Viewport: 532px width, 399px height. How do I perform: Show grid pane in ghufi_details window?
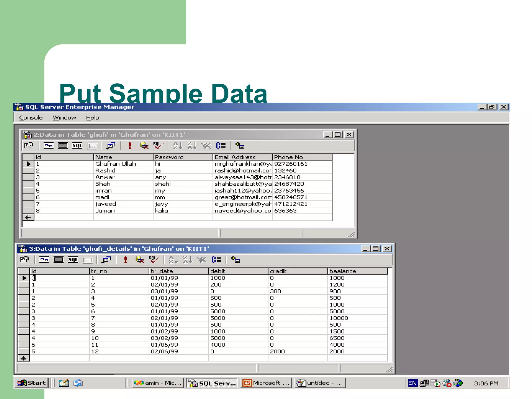(59, 260)
